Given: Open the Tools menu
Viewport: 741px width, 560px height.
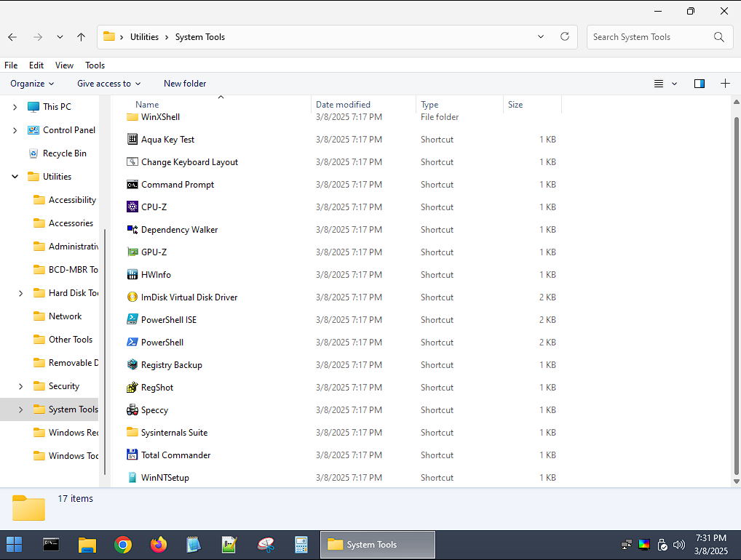Looking at the screenshot, I should [95, 65].
